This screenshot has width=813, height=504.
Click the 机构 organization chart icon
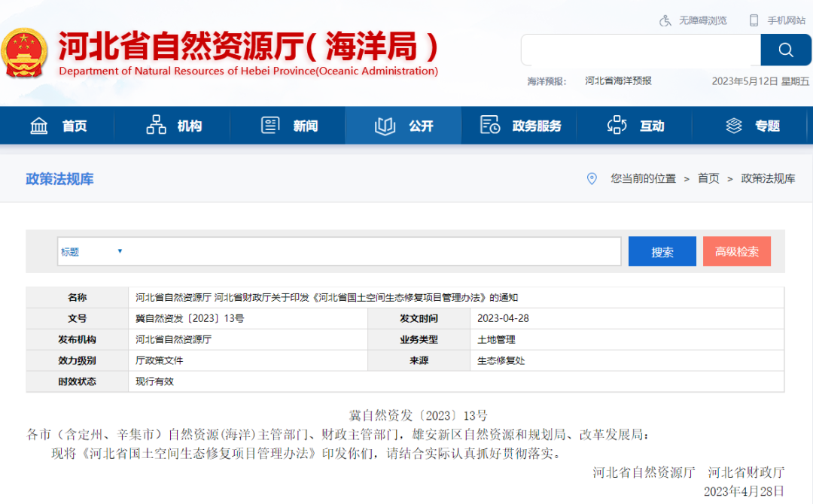[156, 125]
